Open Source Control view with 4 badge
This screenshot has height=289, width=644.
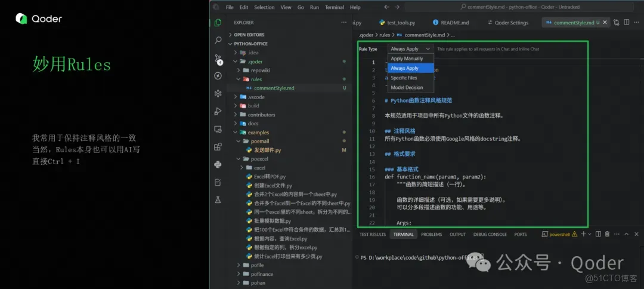point(218,59)
